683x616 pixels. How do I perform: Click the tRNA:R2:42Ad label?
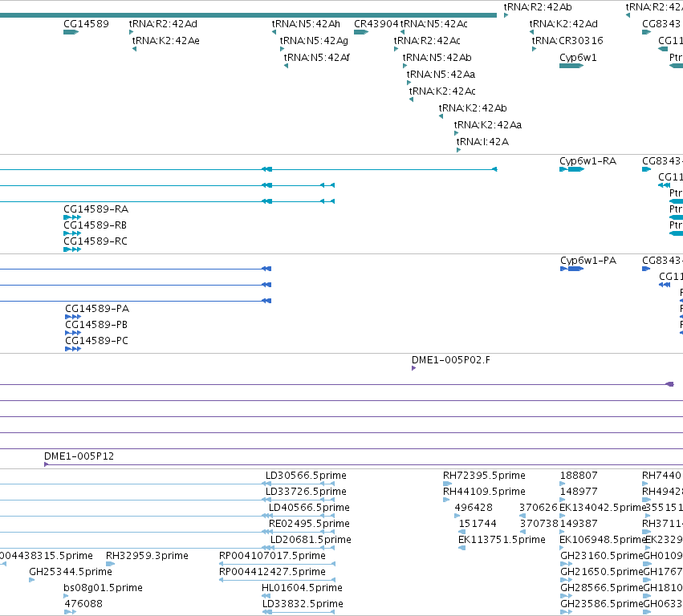163,24
